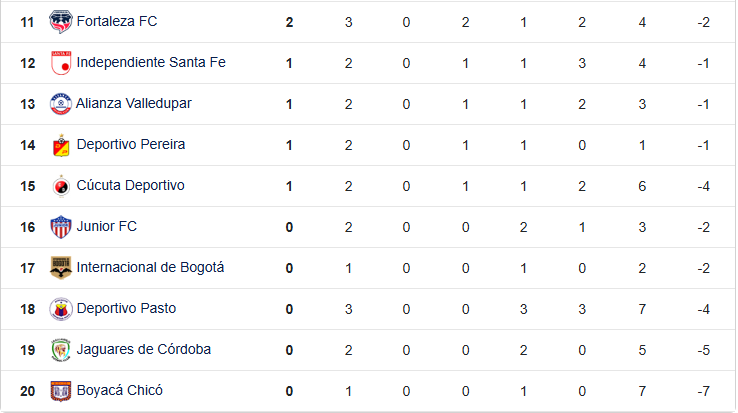The width and height of the screenshot is (738, 413).
Task: Select the Alianza Valledupar team name
Action: pos(134,103)
